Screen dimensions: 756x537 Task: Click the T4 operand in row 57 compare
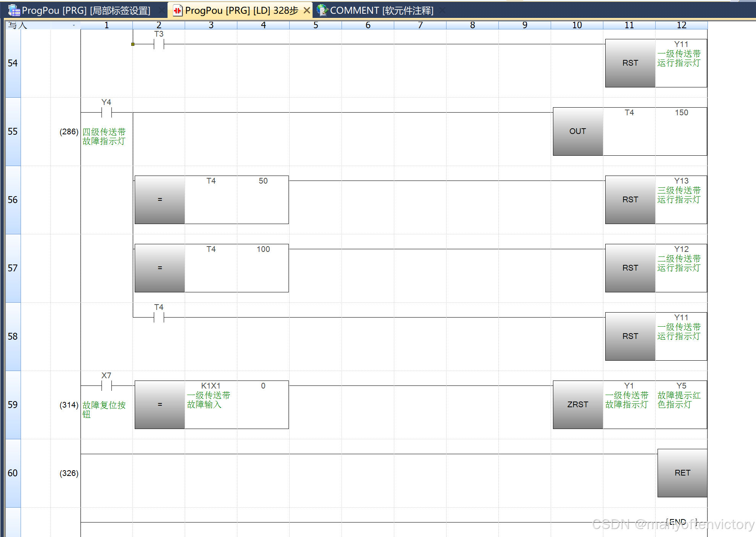[211, 249]
